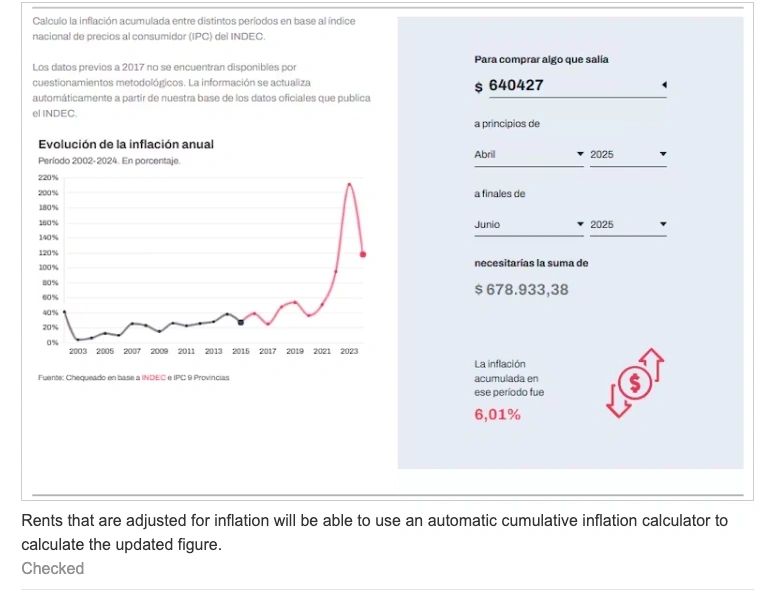Open the start year dropdown under 'a principios de'
Viewport: 779px width, 594px height.
coord(627,155)
